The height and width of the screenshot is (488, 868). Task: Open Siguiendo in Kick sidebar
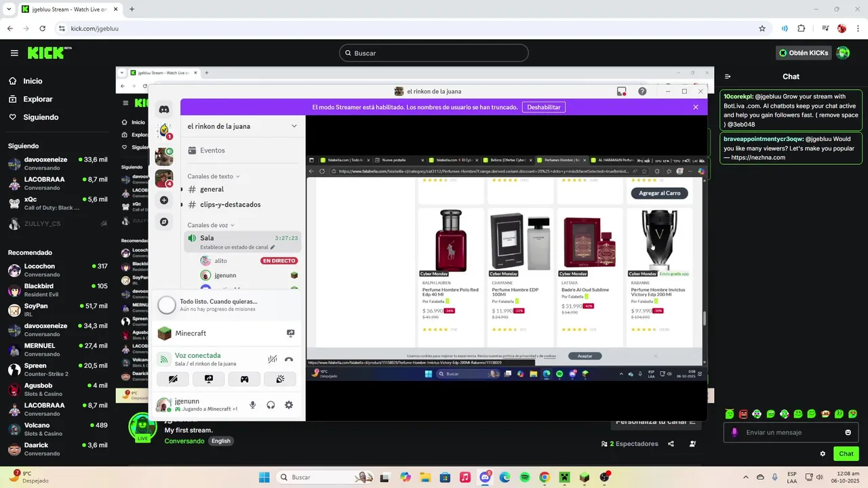point(34,117)
